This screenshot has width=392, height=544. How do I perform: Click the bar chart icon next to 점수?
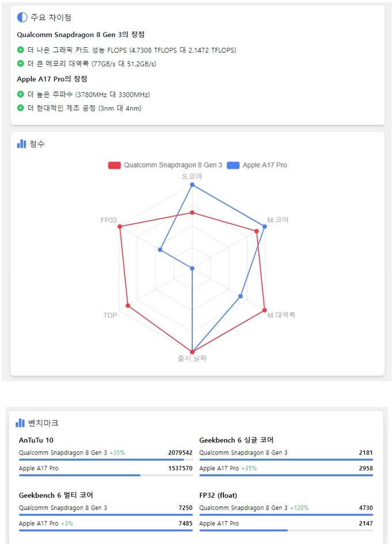(x=21, y=143)
